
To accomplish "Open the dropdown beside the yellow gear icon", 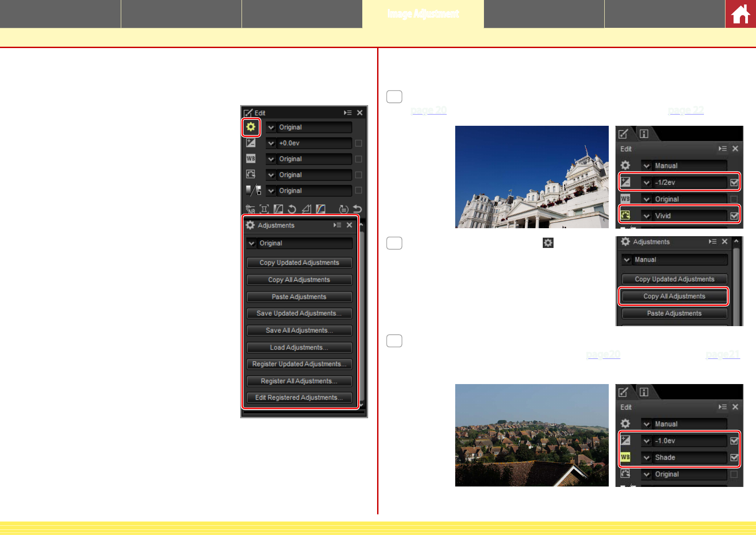I will click(x=309, y=127).
